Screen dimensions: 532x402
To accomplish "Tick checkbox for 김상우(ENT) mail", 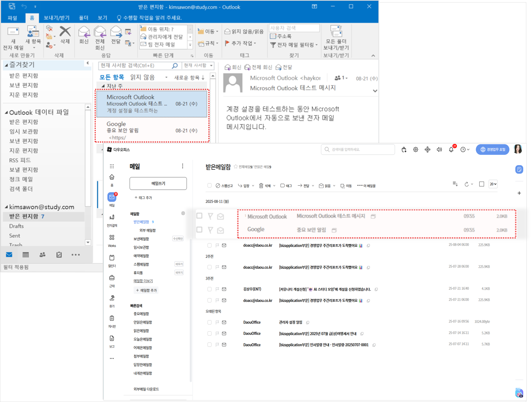I will tap(209, 289).
